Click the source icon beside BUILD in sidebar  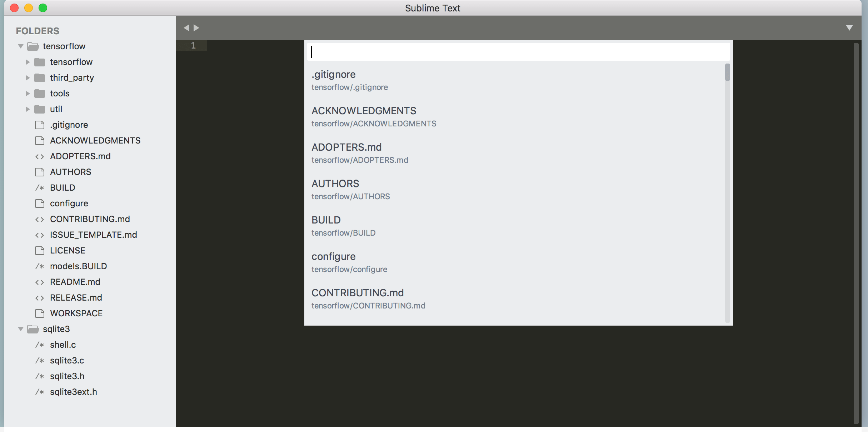click(40, 188)
